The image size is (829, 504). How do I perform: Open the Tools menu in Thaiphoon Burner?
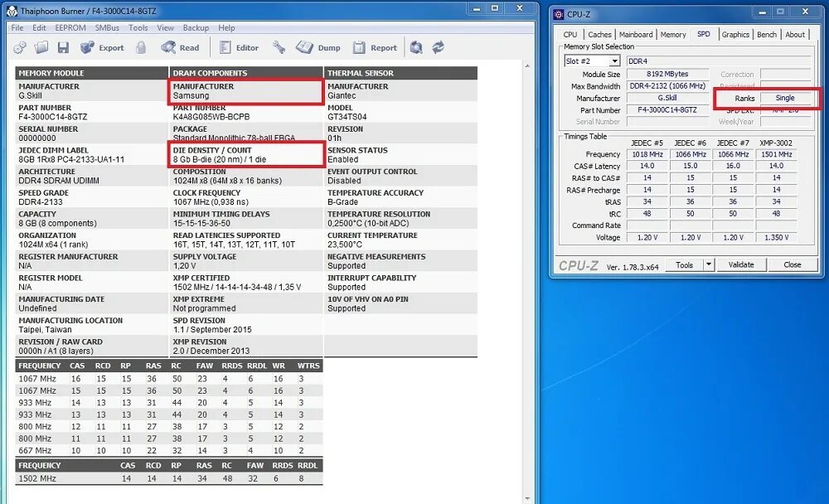(138, 27)
